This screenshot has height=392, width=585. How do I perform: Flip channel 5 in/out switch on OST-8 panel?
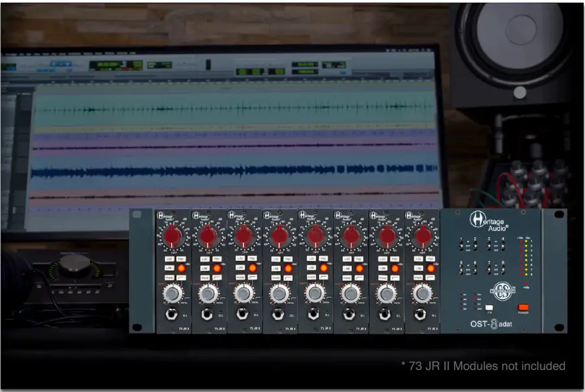click(462, 269)
